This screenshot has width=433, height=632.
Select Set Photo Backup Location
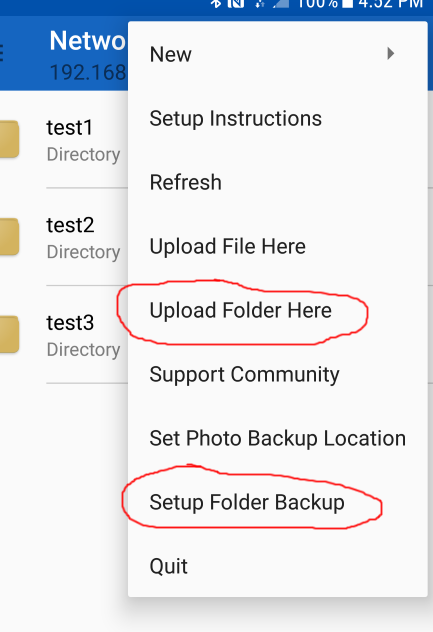[277, 438]
